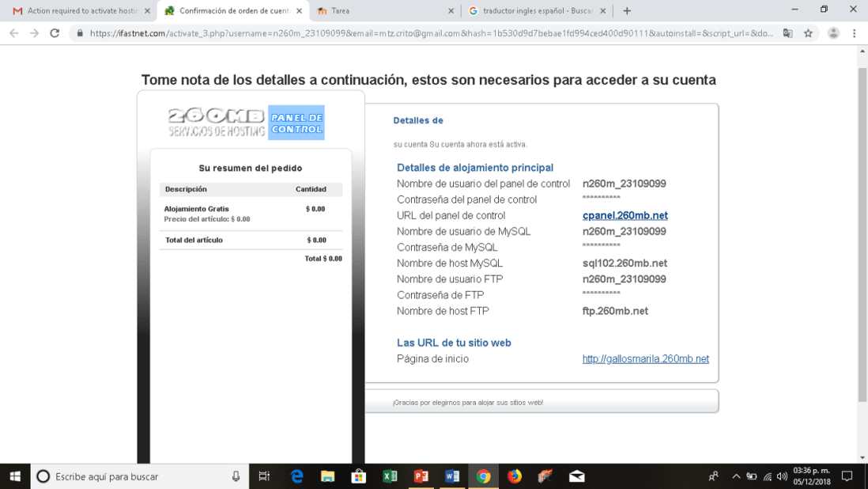Screen dimensions: 868x489
Task: Open Task View on the taskbar
Action: tap(264, 476)
